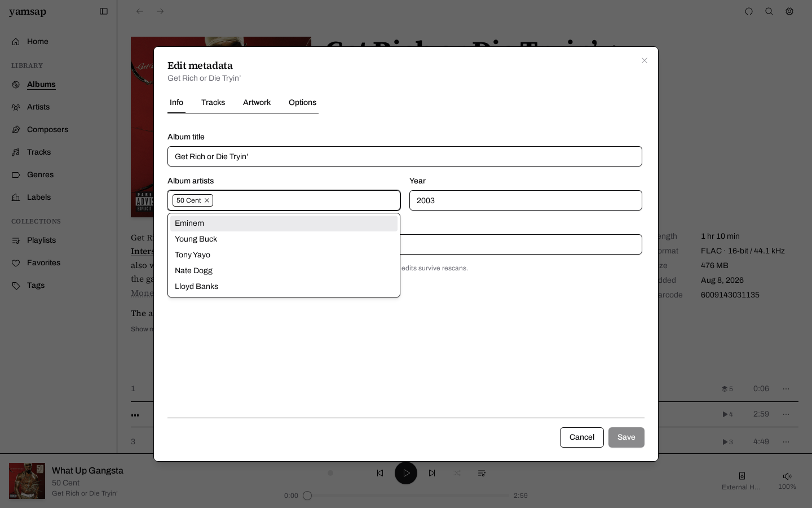This screenshot has width=812, height=508.
Task: Switch to the Tracks tab
Action: pos(213,103)
